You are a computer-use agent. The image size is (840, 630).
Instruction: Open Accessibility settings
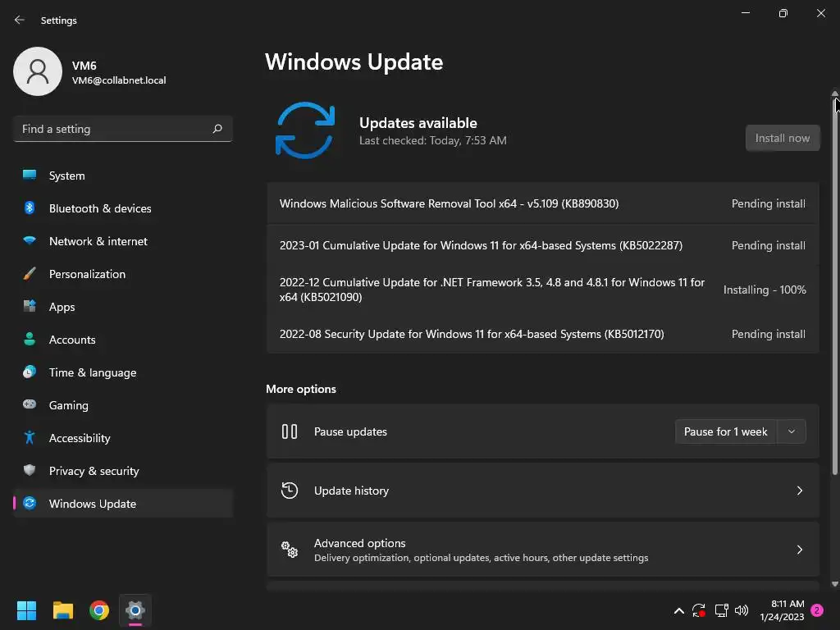pos(123,438)
